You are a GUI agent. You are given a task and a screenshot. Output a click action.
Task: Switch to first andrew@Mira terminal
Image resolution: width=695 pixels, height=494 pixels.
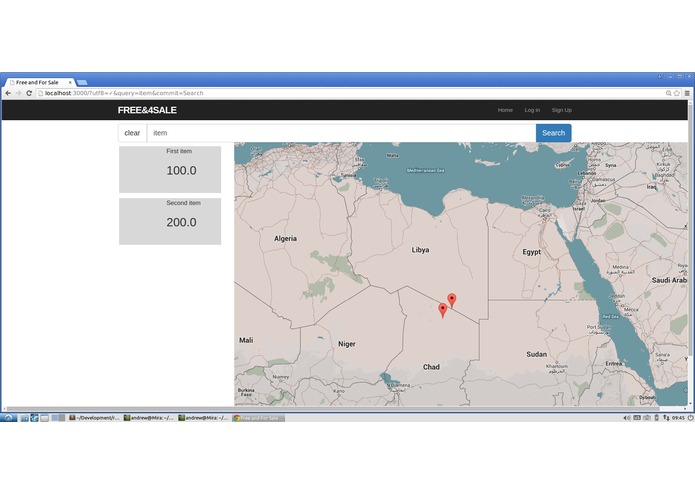pyautogui.click(x=149, y=418)
